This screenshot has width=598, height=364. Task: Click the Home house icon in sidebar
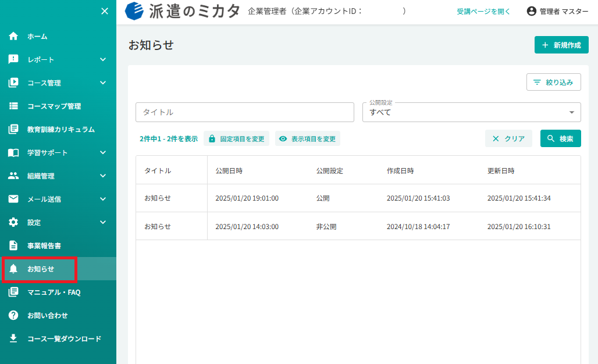13,36
